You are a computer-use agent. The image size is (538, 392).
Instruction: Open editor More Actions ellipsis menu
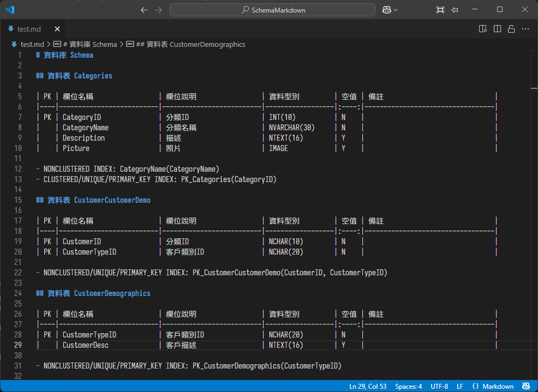pyautogui.click(x=526, y=29)
